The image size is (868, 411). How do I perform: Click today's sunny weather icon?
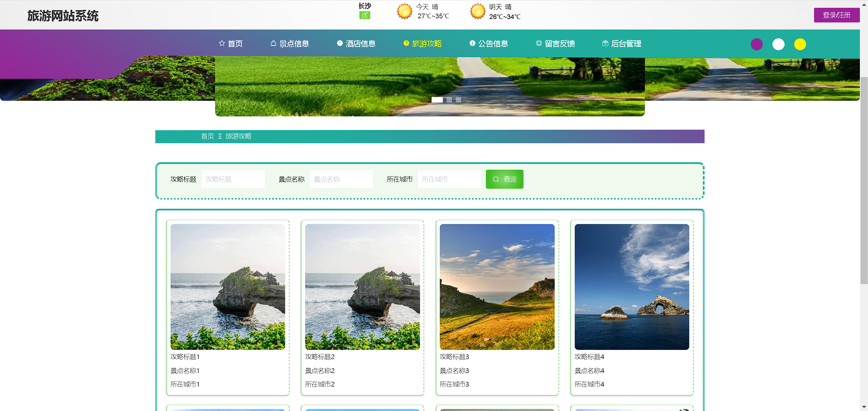pyautogui.click(x=405, y=12)
